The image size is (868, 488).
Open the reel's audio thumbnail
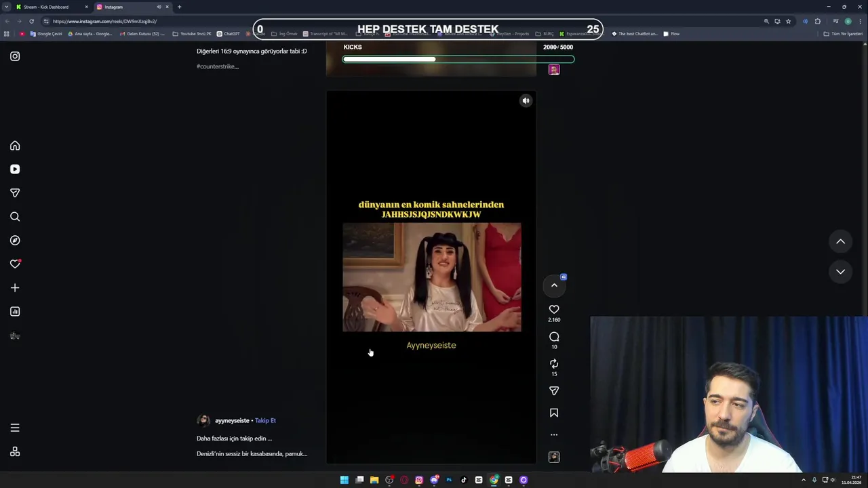coord(554,457)
